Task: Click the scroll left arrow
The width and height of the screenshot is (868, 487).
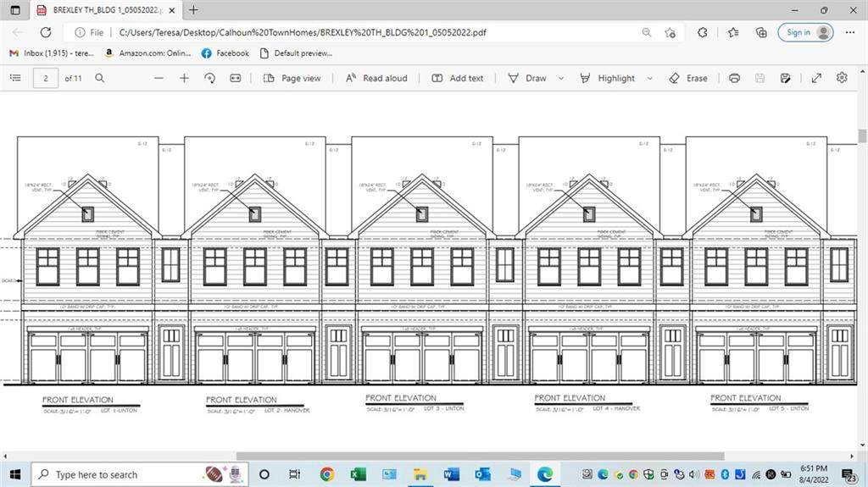Action: tap(5, 457)
